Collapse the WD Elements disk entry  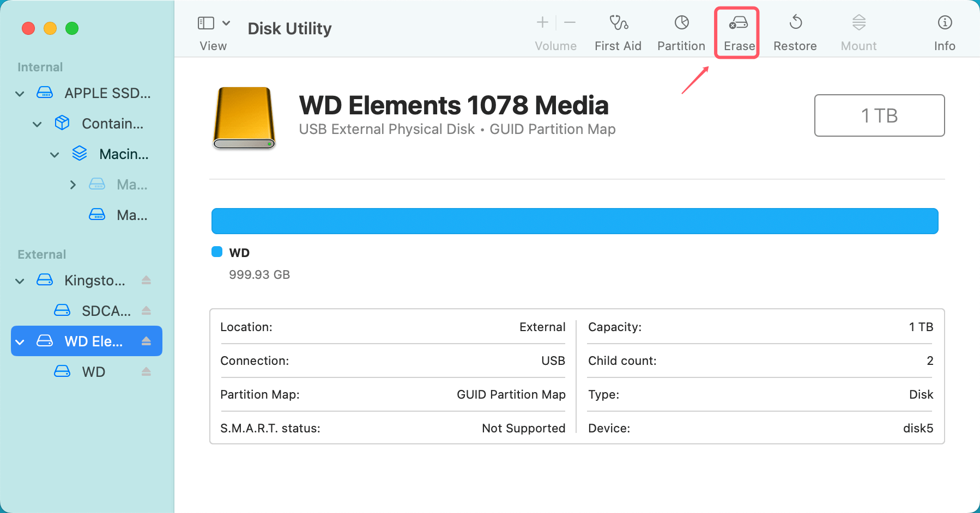(20, 341)
